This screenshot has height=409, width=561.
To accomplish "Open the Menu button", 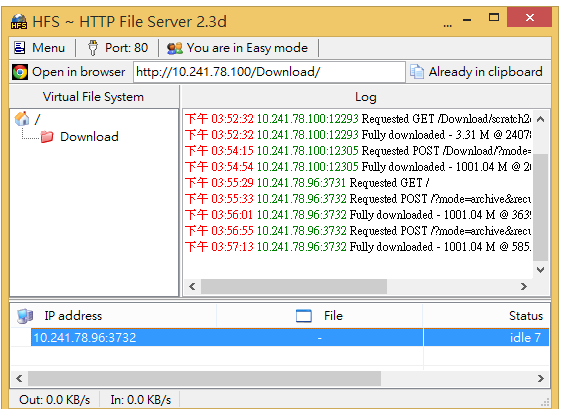I will (40, 48).
